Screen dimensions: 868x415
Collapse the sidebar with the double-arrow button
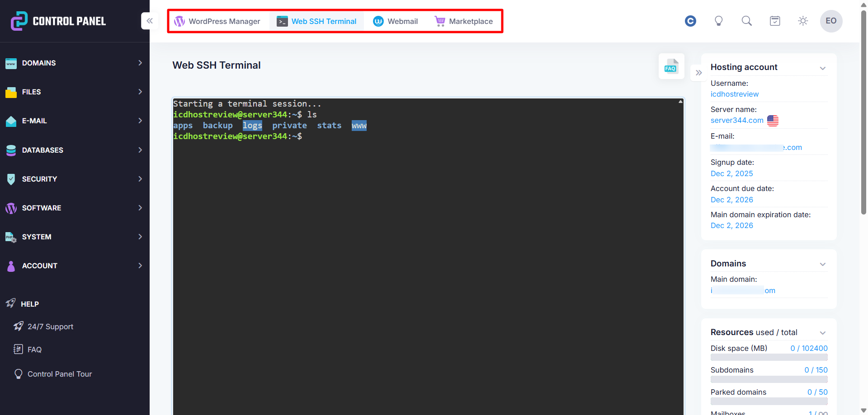(x=150, y=21)
